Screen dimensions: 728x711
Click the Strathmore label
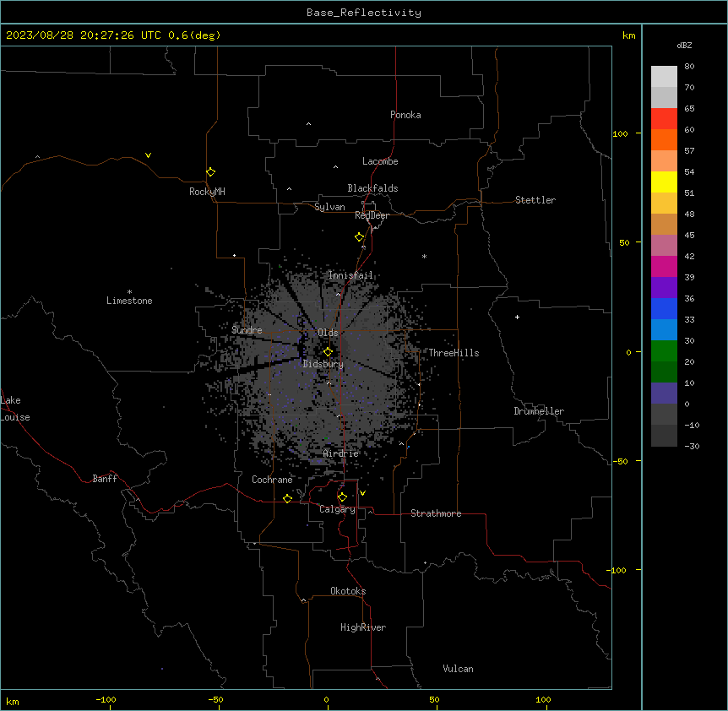pyautogui.click(x=436, y=513)
